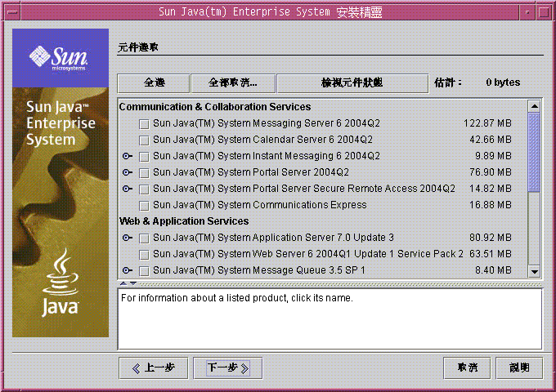Image resolution: width=556 pixels, height=392 pixels.
Task: Click the Sun Java System Instant Messaging name
Action: point(267,156)
